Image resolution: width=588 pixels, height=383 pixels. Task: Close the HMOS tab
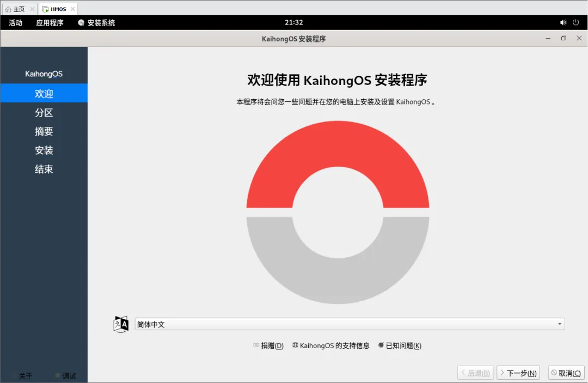tap(73, 9)
